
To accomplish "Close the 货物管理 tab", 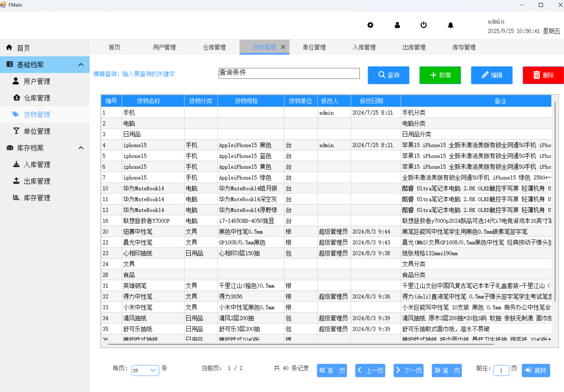I will 283,47.
